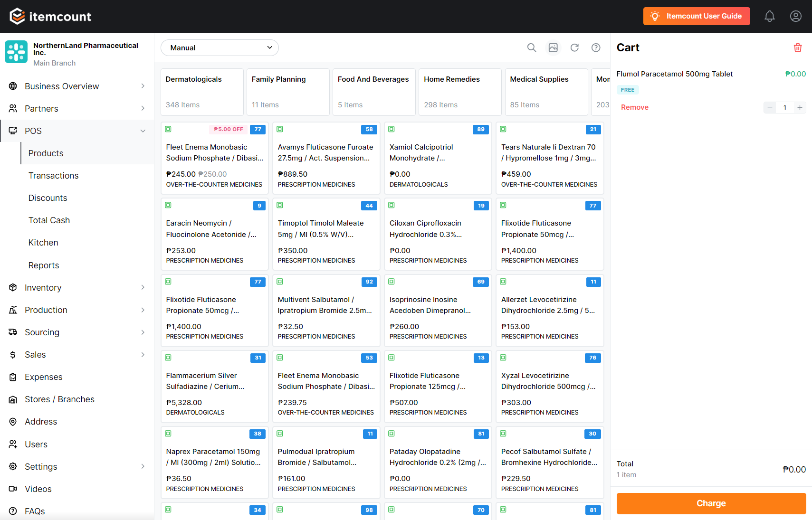Decrease Flumol Paracetamol quantity with minus

click(x=770, y=107)
